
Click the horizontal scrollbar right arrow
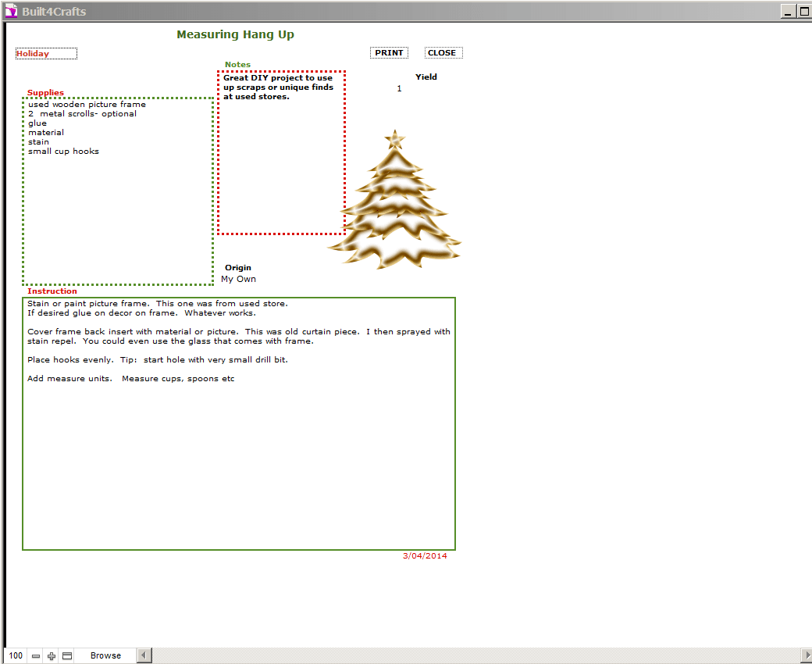click(x=806, y=655)
